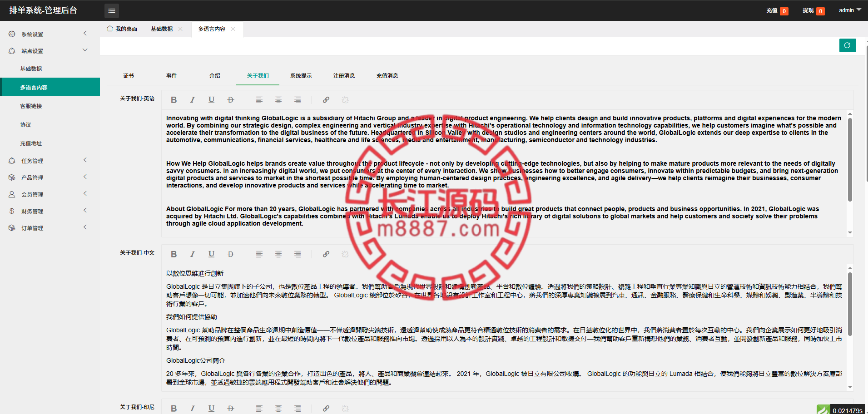Click into the Chinese about-us text area
This screenshot has width=868, height=414.
504,327
